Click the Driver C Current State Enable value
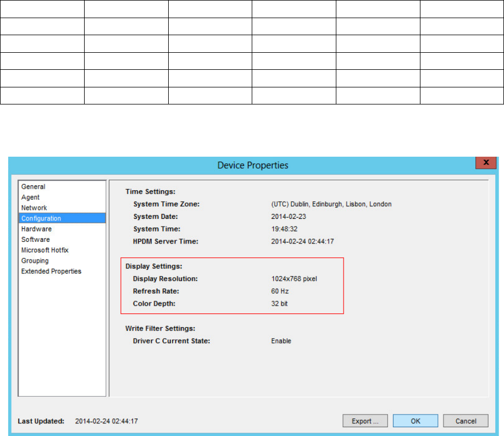This screenshot has height=436, width=504. click(281, 341)
